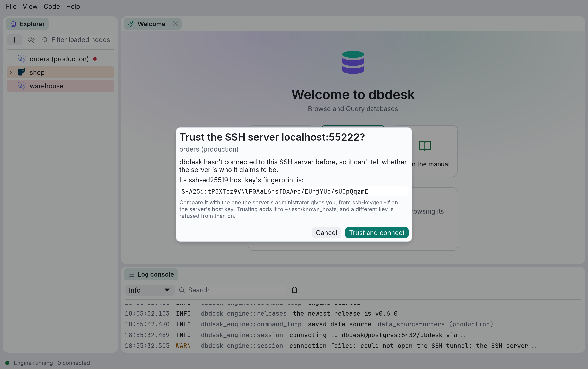Open the File menu
This screenshot has height=369, width=588.
click(11, 7)
